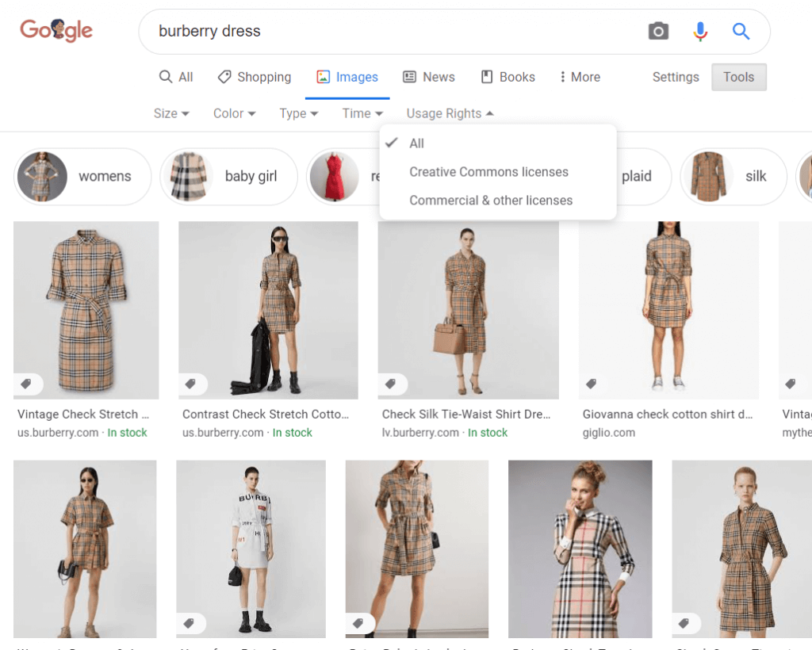The image size is (812, 650).
Task: Click the Giovanna check cotton shirt title
Action: pos(668,414)
